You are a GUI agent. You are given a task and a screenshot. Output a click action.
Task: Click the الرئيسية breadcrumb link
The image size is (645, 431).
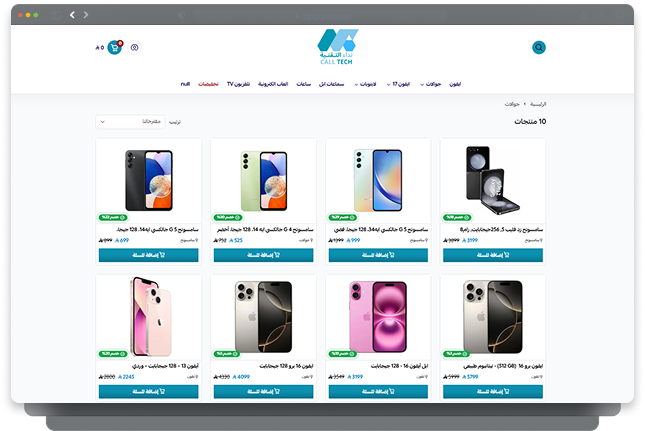pos(538,104)
